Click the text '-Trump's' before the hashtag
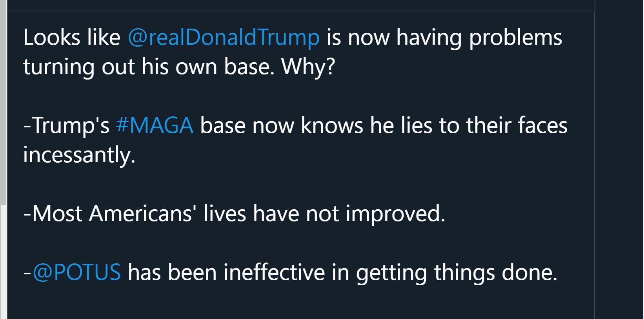This screenshot has height=319, width=644. coord(66,126)
